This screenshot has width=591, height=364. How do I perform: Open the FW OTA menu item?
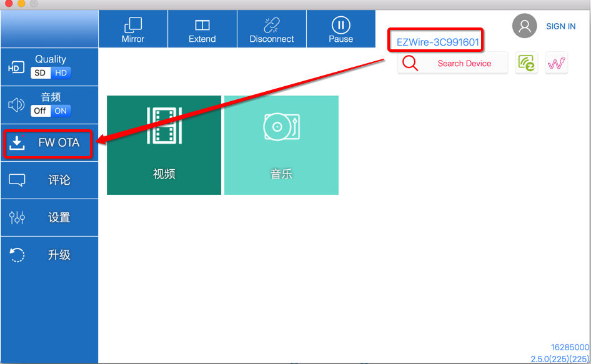click(49, 143)
